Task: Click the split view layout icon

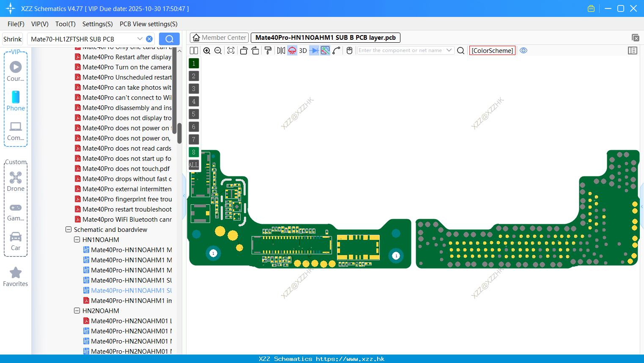Action: 194,50
